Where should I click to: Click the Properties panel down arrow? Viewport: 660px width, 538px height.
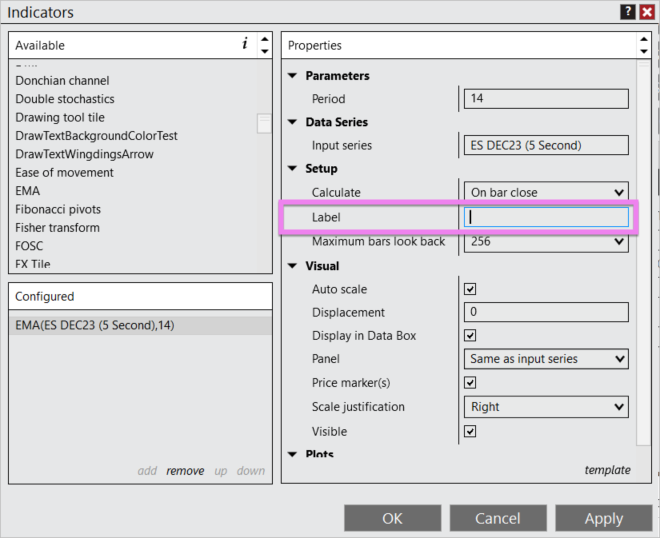(644, 51)
